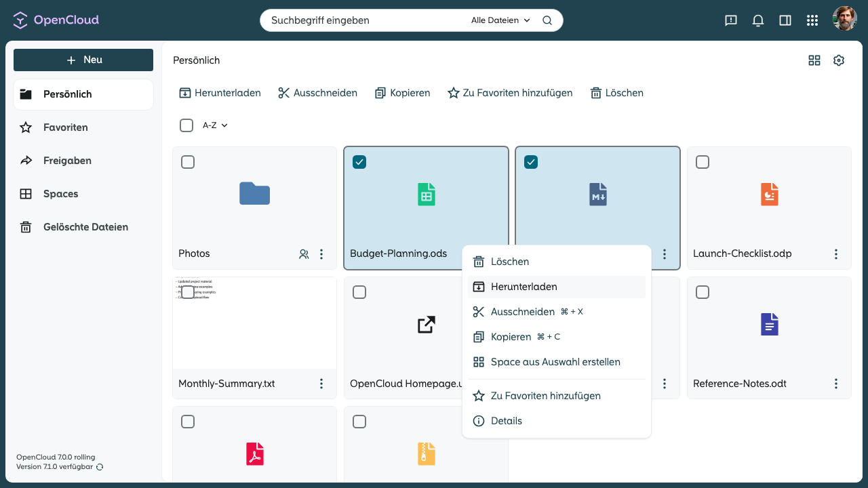Open the A-Z sort dropdown
This screenshot has height=488, width=868.
pyautogui.click(x=215, y=125)
